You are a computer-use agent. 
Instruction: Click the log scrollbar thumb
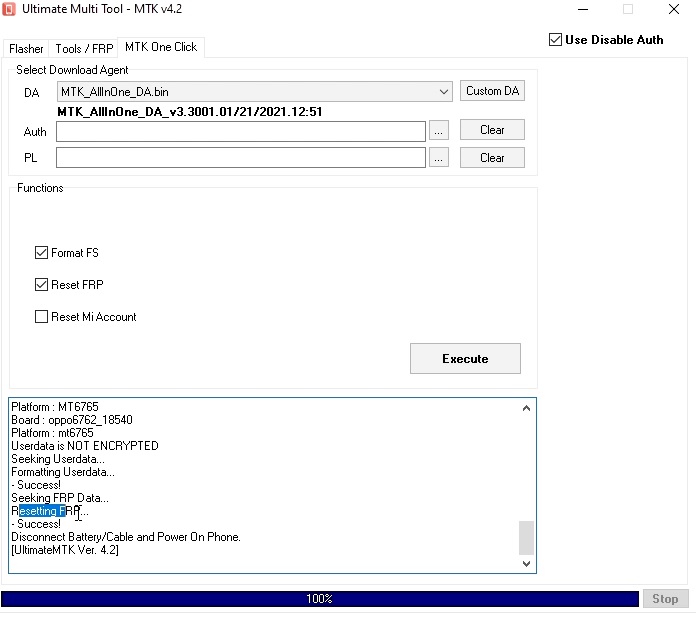click(526, 538)
